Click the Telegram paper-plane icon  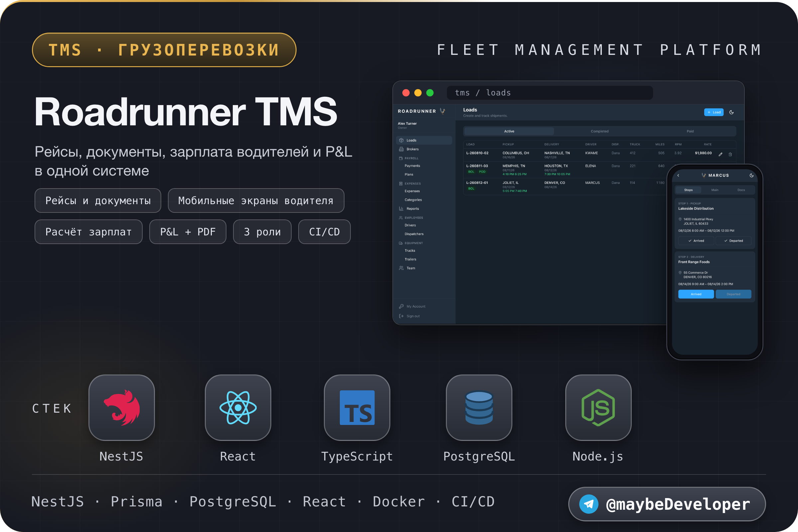(x=589, y=504)
